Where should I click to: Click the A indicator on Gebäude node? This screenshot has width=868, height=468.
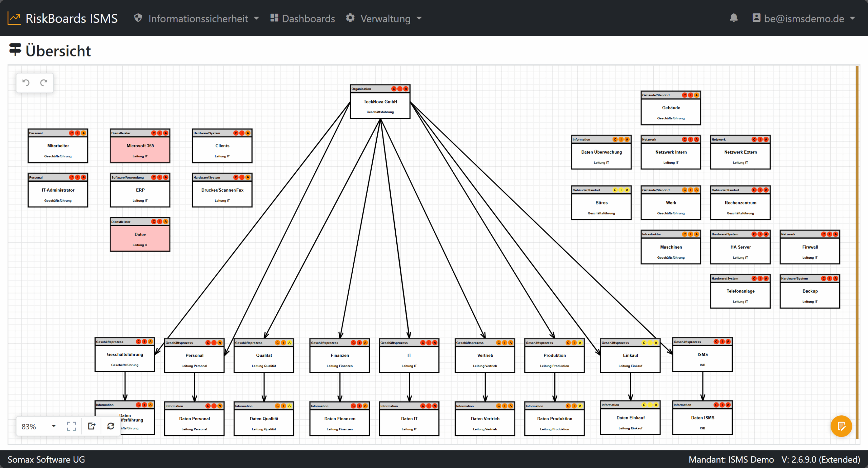click(x=696, y=95)
